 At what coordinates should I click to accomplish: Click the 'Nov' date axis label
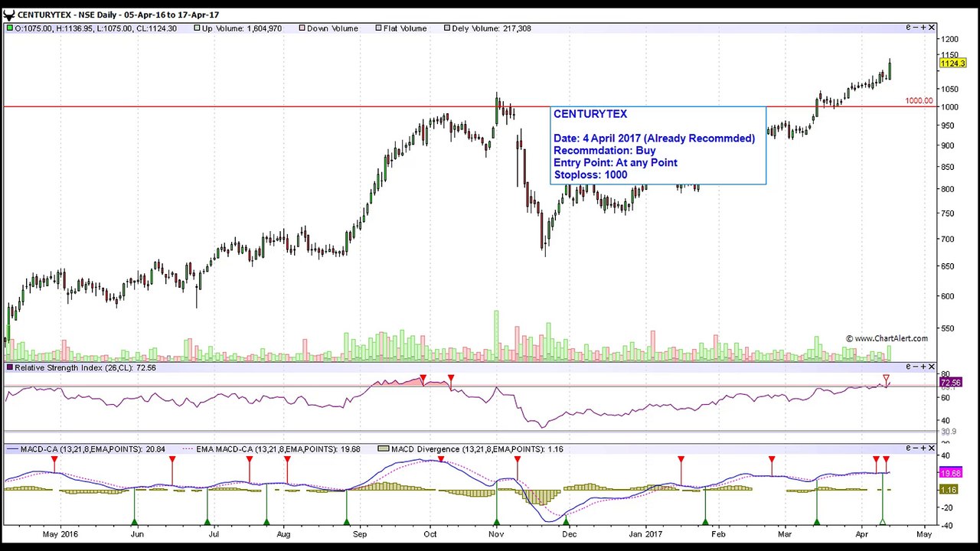click(x=495, y=534)
